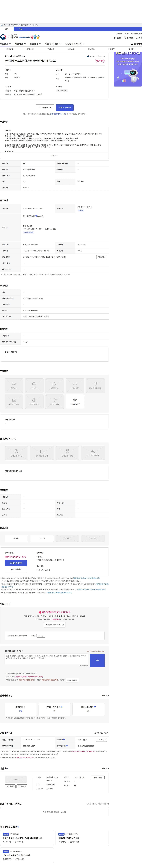Image resolution: width=142 pixels, height=868 pixels.
Task: Expand the 실업급여 navigation menu
Action: pyautogui.click(x=35, y=44)
